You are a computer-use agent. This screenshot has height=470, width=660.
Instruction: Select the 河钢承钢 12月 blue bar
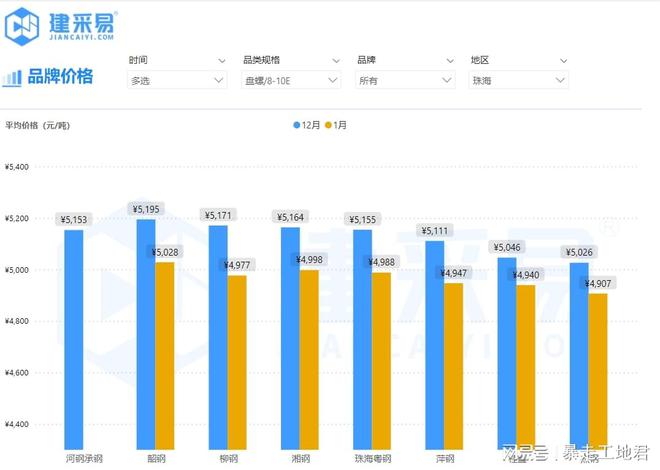tap(74, 340)
